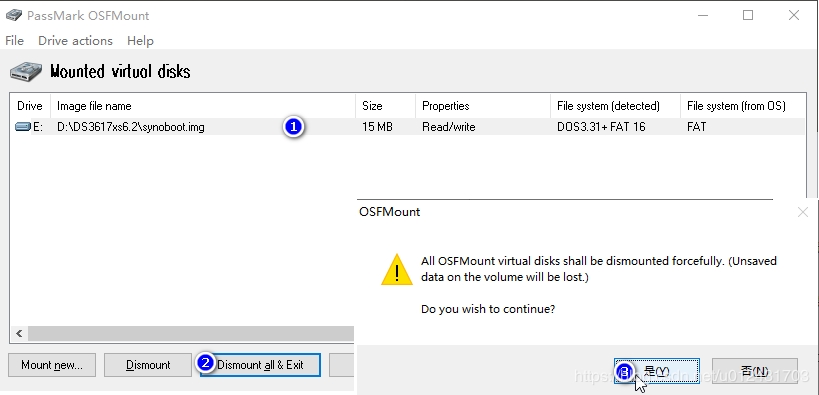Image resolution: width=819 pixels, height=395 pixels.
Task: Sort by Image file name column
Action: pyautogui.click(x=203, y=106)
